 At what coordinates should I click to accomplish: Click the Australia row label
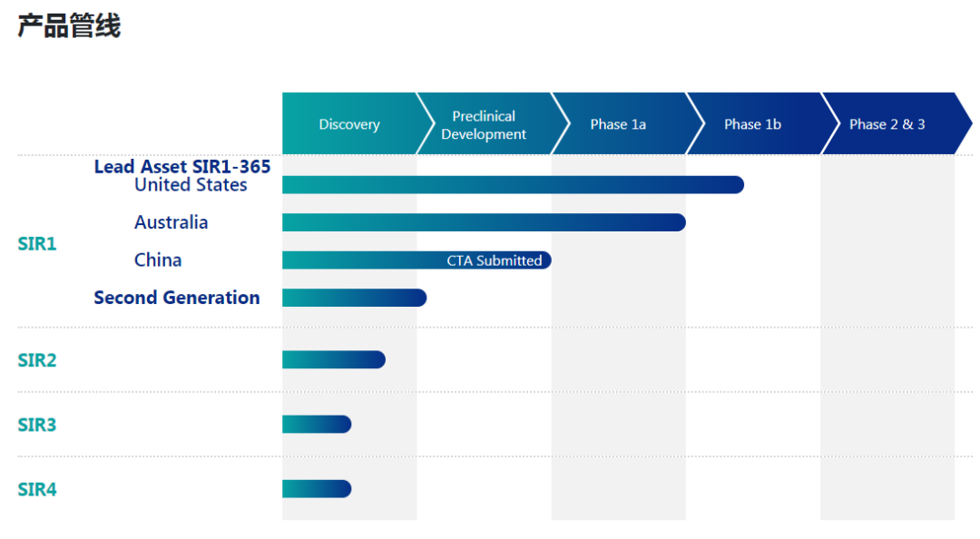point(171,222)
